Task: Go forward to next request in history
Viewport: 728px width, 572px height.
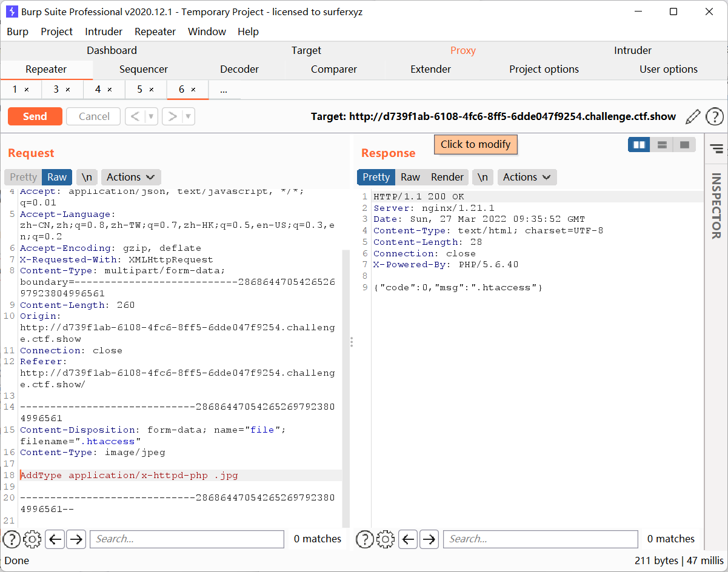Action: click(x=172, y=116)
